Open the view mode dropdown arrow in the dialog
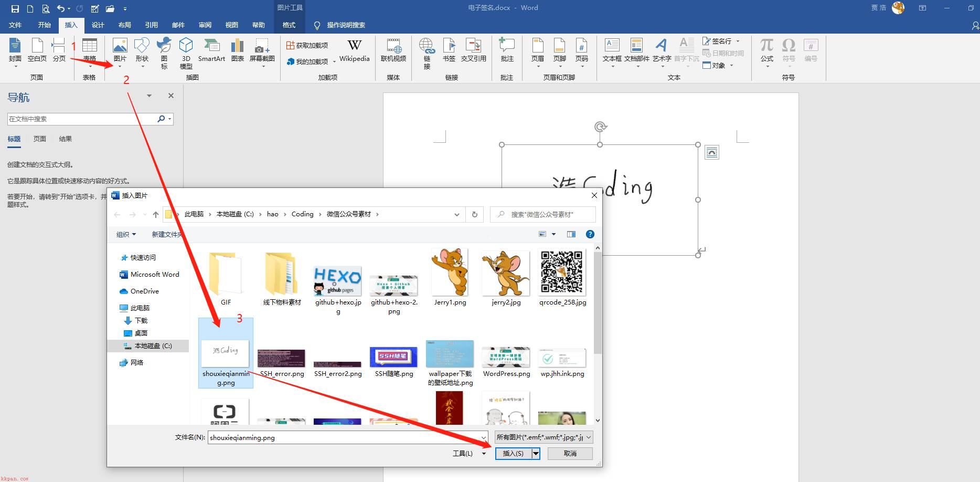 coord(553,234)
